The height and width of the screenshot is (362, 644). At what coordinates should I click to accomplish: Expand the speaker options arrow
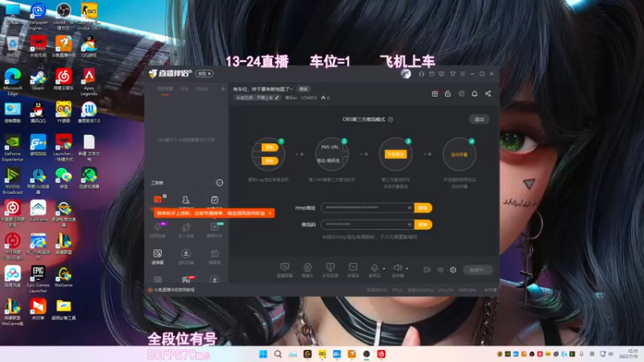[x=407, y=269]
